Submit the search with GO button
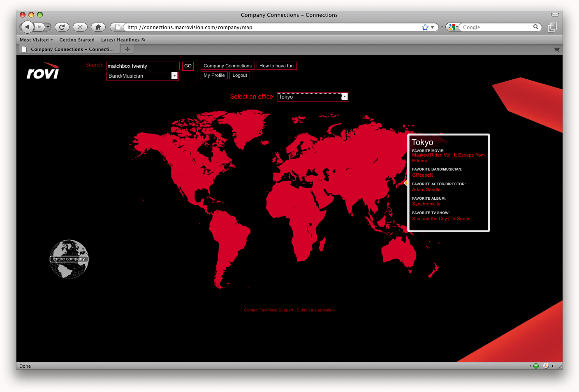579x392 pixels. [188, 66]
